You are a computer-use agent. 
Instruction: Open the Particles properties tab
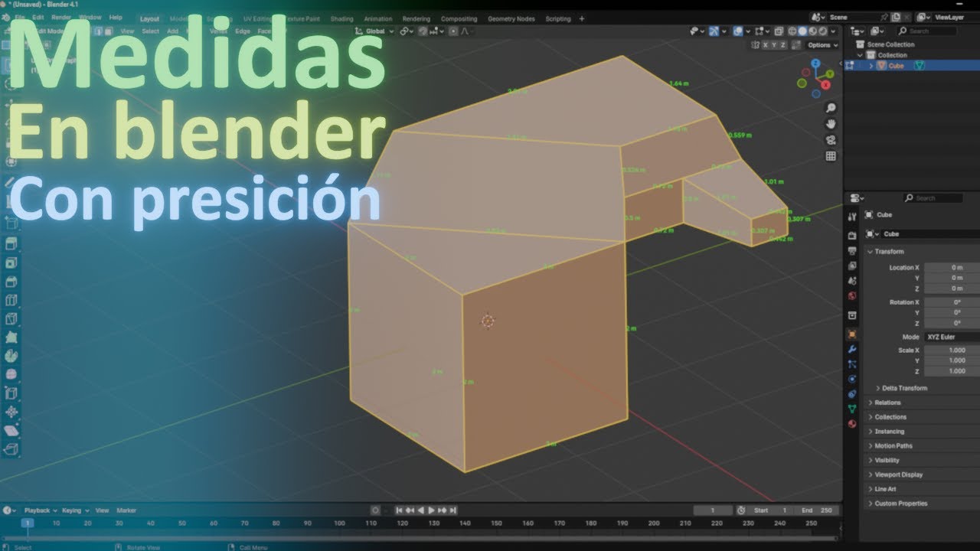(x=852, y=364)
